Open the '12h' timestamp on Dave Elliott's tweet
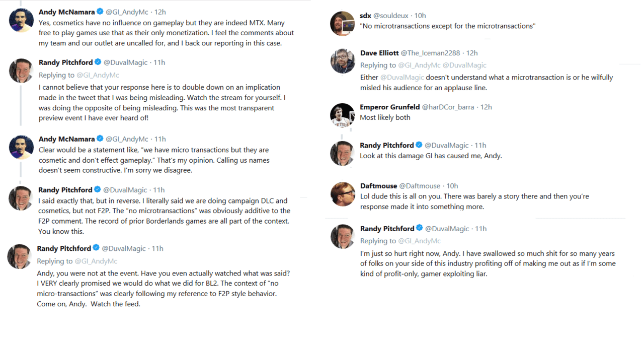Image resolution: width=644 pixels, height=337 pixels. pos(472,53)
